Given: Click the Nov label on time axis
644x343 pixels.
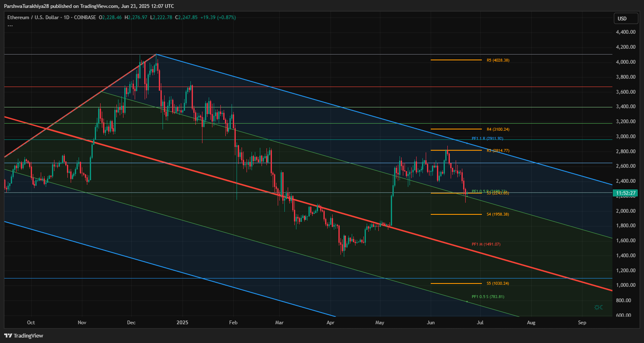Looking at the screenshot, I should (x=82, y=323).
